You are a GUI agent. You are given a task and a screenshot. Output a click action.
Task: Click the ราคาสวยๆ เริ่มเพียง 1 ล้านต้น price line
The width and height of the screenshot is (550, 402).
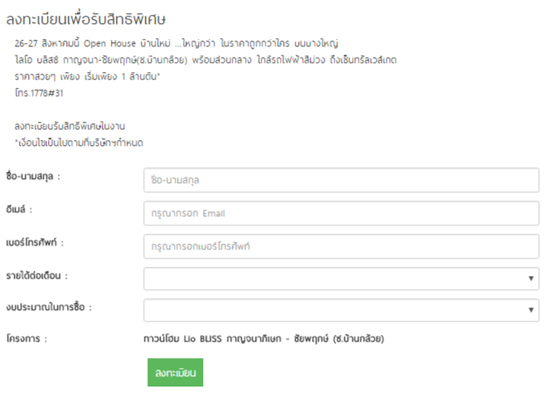click(87, 76)
